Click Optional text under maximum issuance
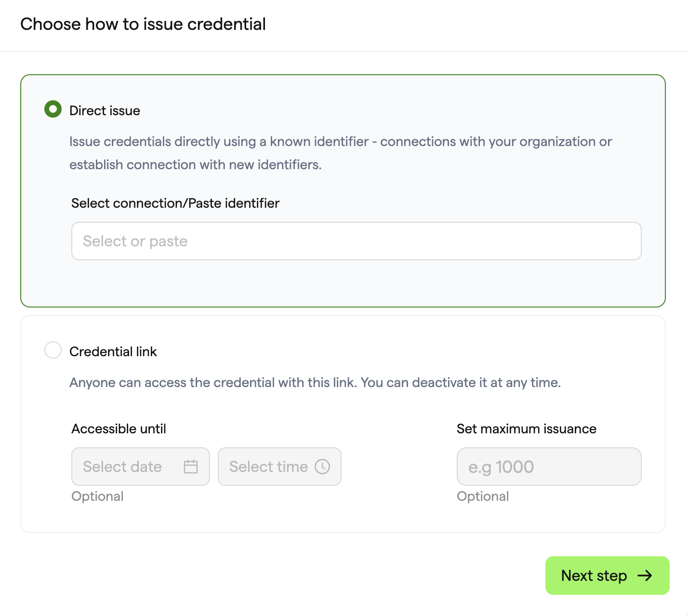The image size is (688, 616). click(483, 496)
